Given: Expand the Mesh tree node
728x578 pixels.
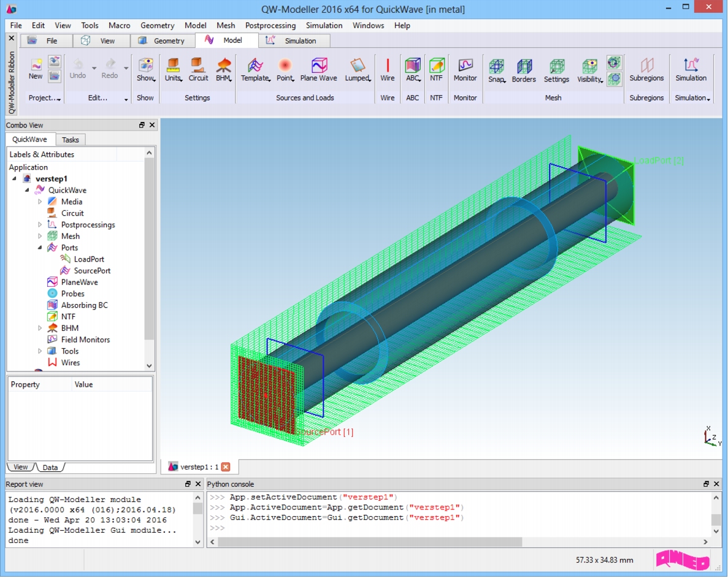Looking at the screenshot, I should click(40, 236).
